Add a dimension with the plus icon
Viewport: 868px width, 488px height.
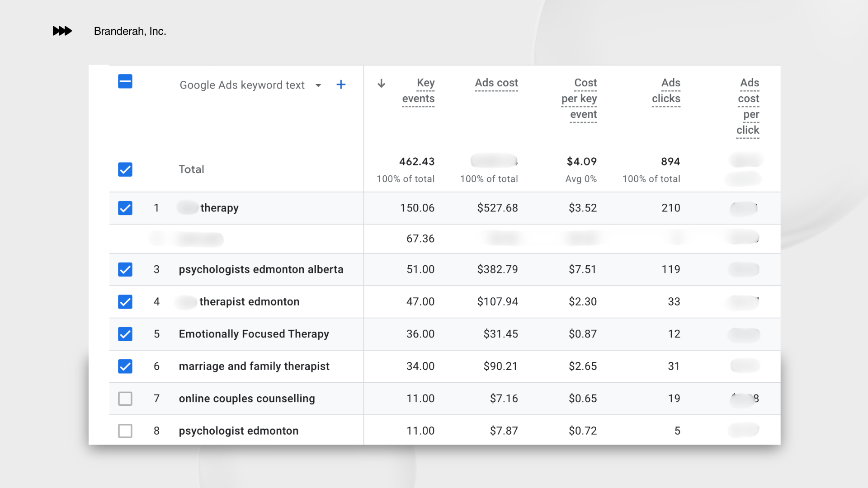point(341,84)
